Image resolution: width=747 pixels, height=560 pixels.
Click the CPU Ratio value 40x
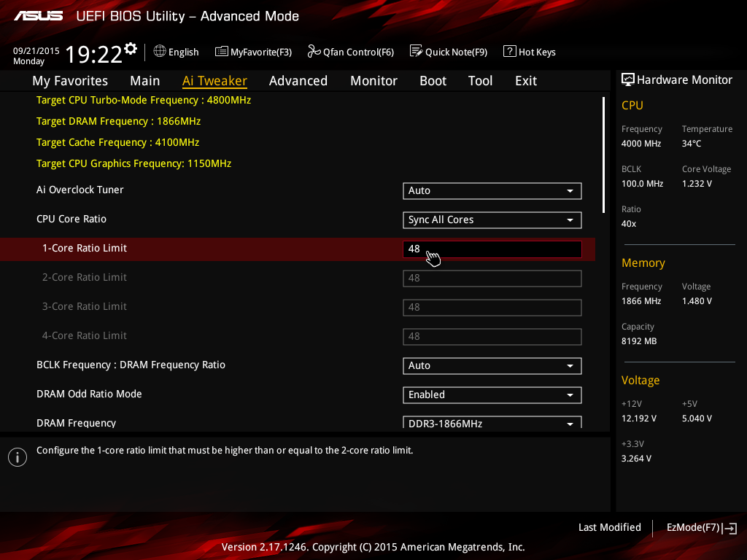click(x=629, y=224)
